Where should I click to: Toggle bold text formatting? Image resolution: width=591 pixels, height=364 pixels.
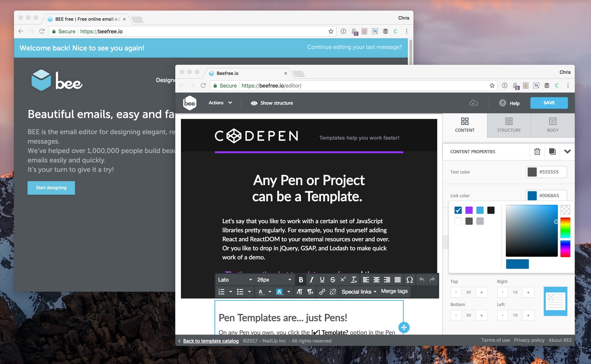(301, 279)
